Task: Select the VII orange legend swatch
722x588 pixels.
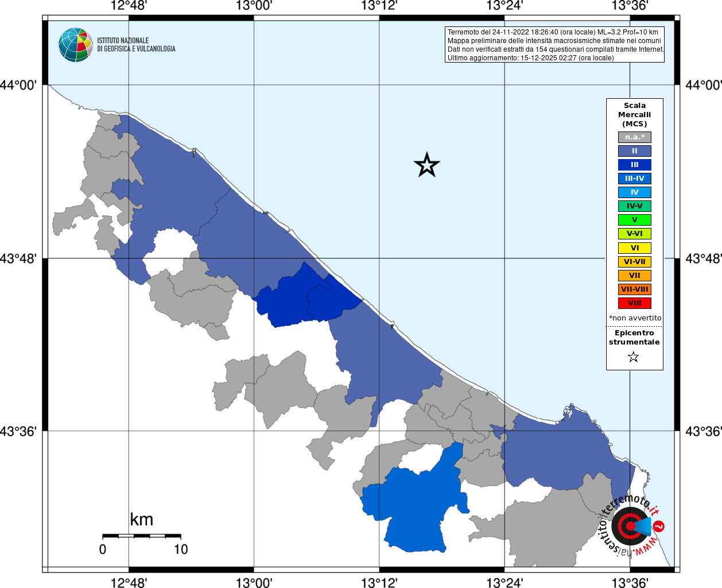Action: coord(635,276)
